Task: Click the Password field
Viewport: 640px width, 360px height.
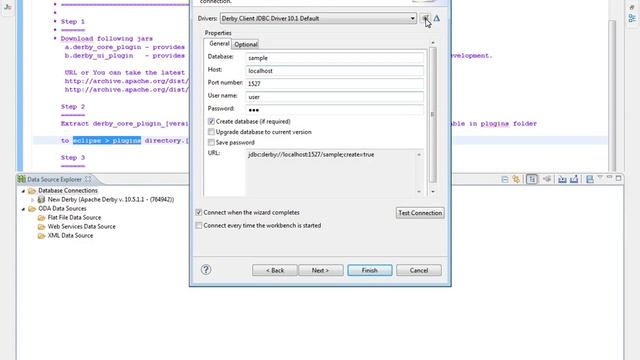Action: click(x=335, y=110)
